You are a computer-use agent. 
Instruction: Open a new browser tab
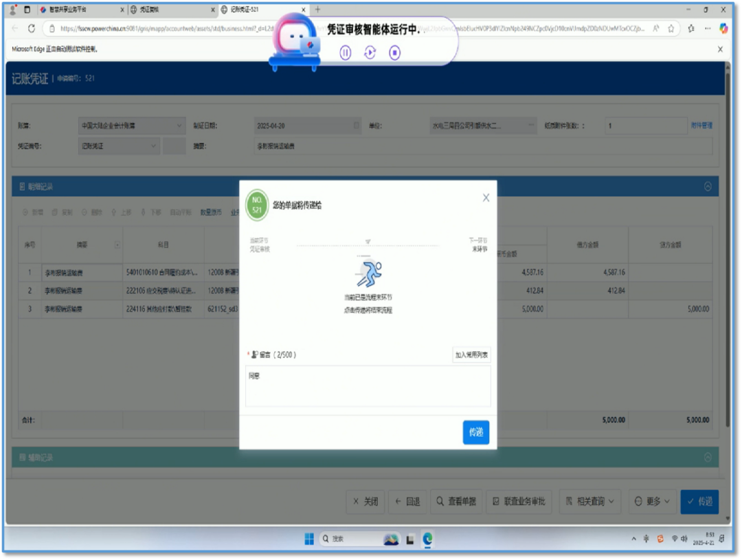(317, 10)
